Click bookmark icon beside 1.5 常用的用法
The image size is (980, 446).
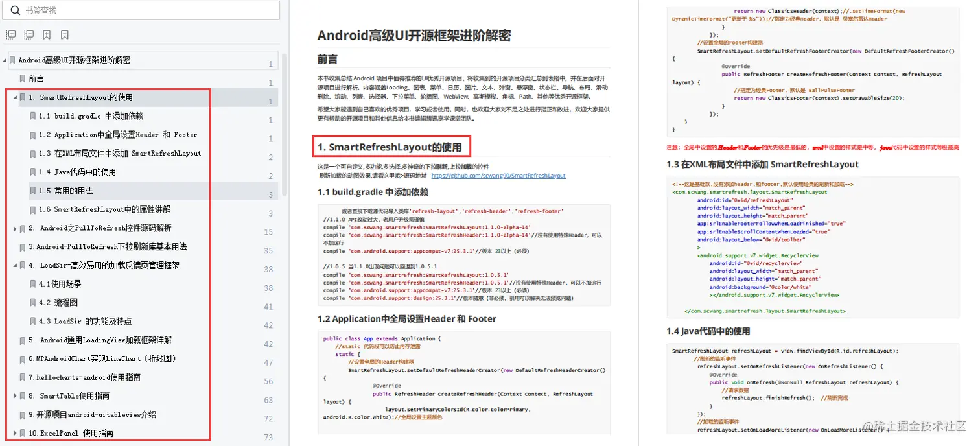point(33,191)
